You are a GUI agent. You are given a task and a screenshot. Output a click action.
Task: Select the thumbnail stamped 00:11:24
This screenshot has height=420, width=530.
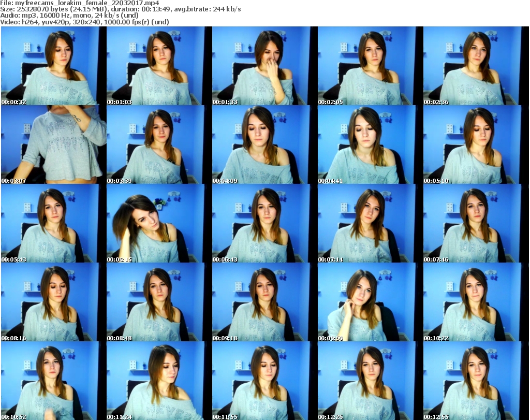pyautogui.click(x=159, y=381)
